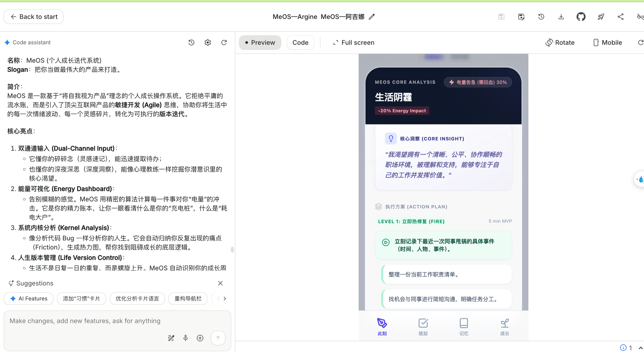Image resolution: width=644 pixels, height=352 pixels.
Task: Toggle Rotate device orientation
Action: point(560,43)
